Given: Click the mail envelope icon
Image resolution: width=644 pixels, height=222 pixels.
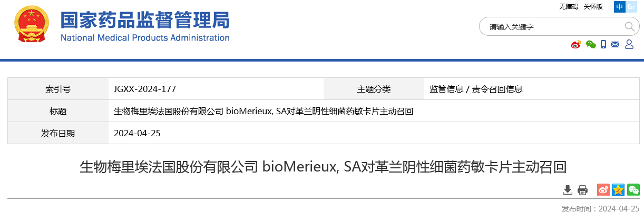Looking at the screenshot, I should pyautogui.click(x=615, y=45).
